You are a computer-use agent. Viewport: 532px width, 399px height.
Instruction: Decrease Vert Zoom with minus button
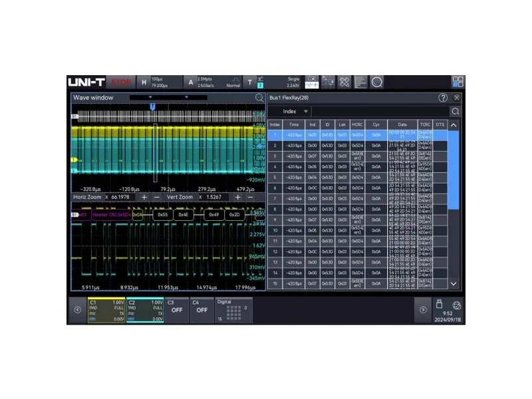pos(251,197)
